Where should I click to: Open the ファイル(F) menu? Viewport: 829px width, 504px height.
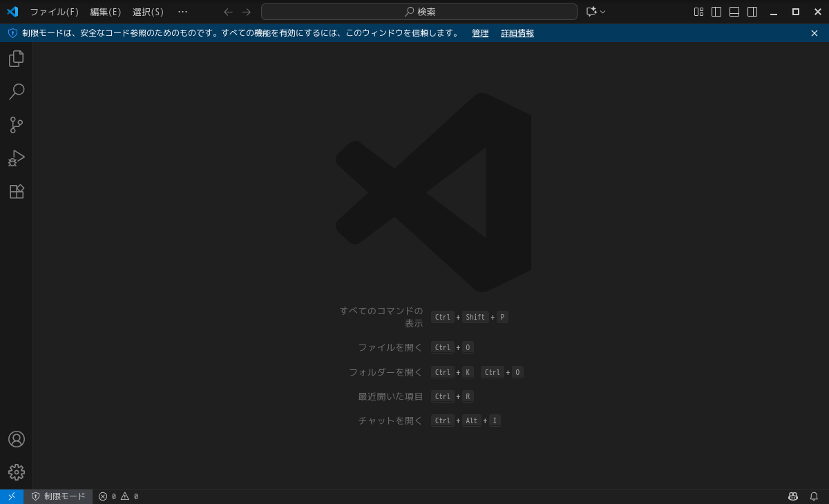point(55,12)
